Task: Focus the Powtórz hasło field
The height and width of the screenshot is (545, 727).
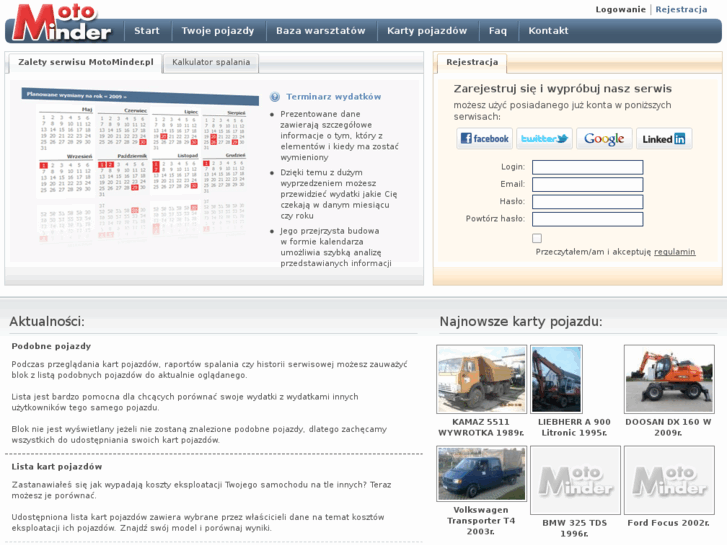Action: click(x=587, y=219)
